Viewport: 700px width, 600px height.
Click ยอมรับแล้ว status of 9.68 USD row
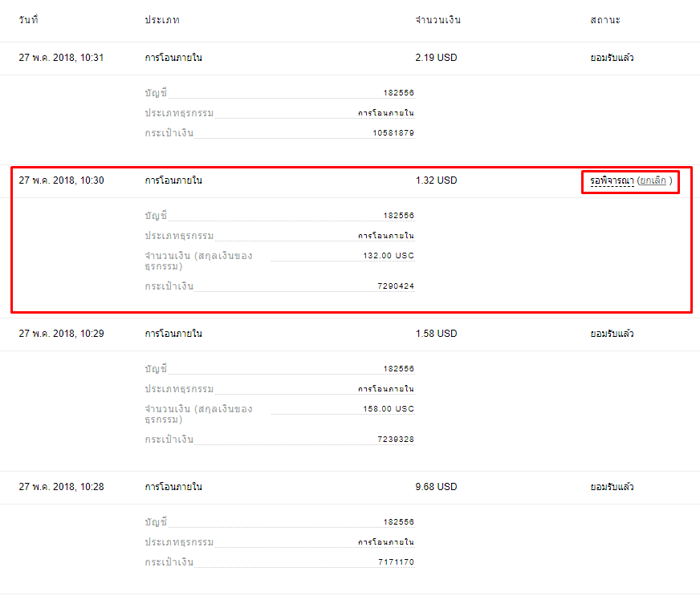[612, 487]
